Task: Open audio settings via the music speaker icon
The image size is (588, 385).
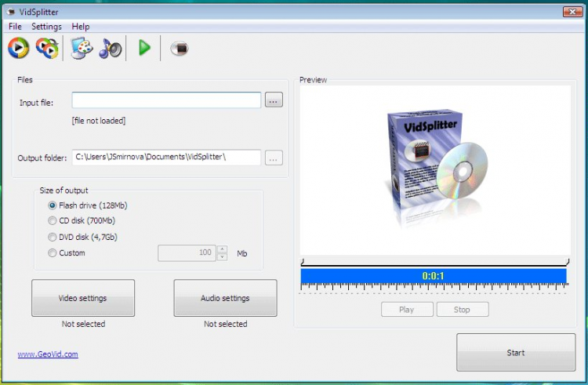Action: coord(111,49)
